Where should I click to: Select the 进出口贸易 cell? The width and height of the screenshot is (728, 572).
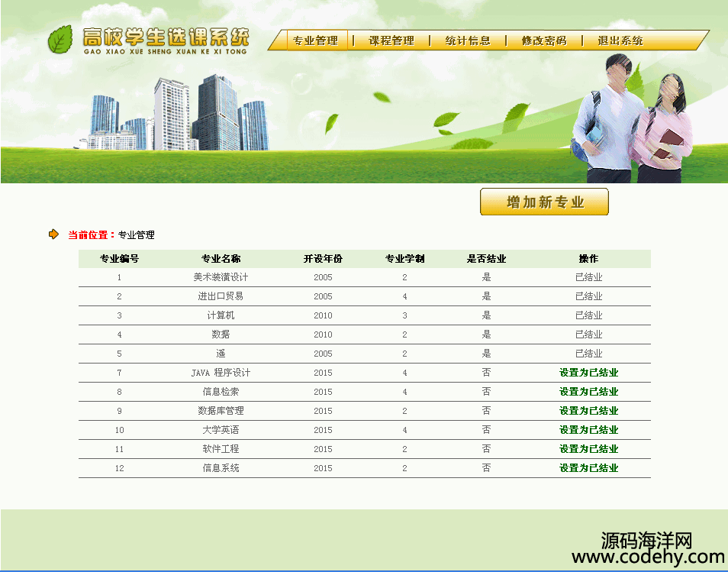pyautogui.click(x=221, y=296)
